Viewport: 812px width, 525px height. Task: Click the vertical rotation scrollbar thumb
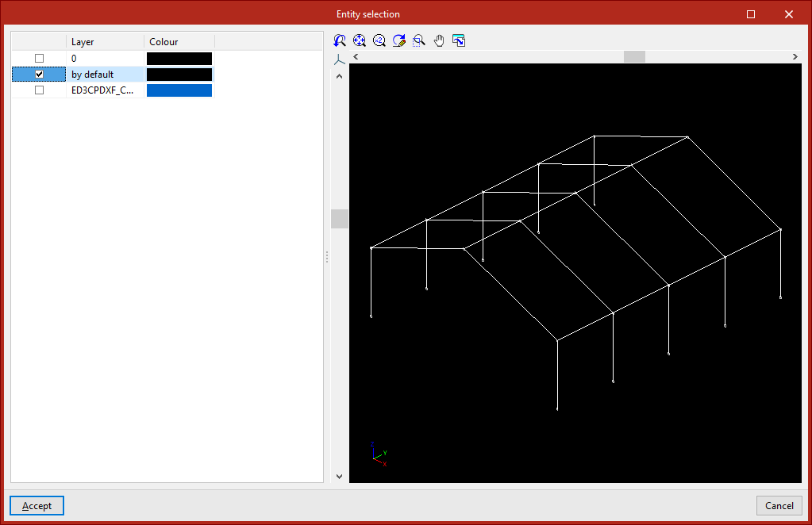[340, 219]
